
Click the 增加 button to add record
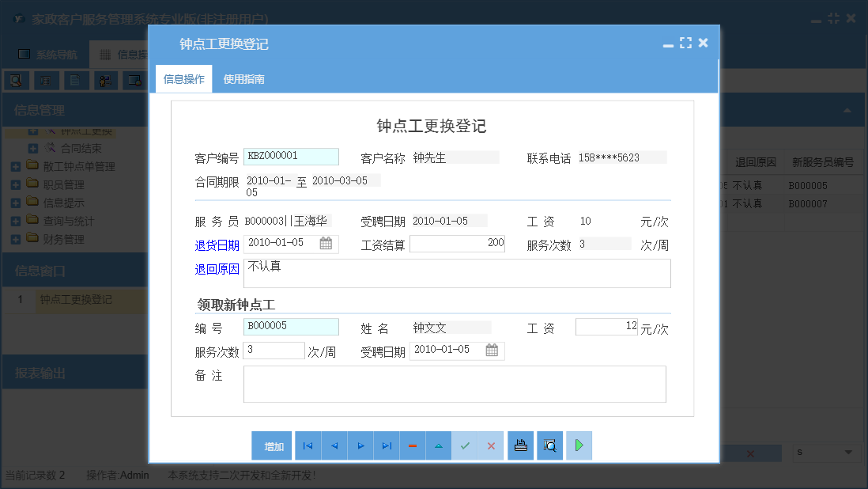[272, 445]
